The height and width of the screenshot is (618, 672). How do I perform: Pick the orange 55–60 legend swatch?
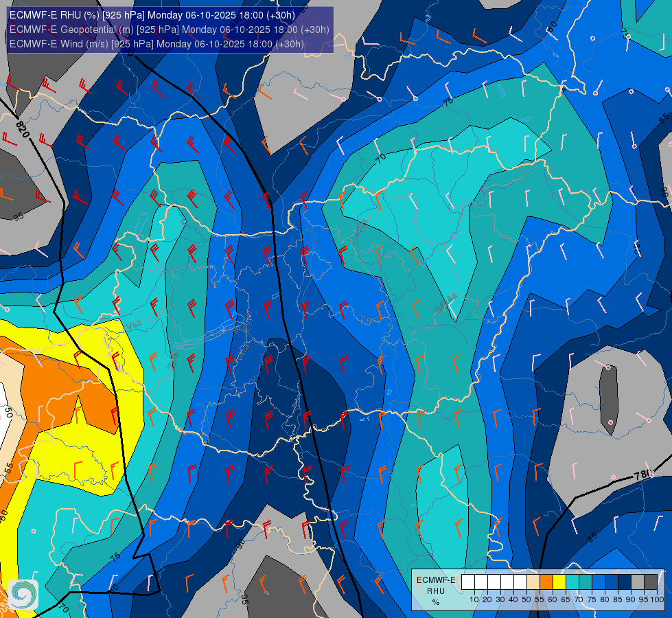(546, 582)
